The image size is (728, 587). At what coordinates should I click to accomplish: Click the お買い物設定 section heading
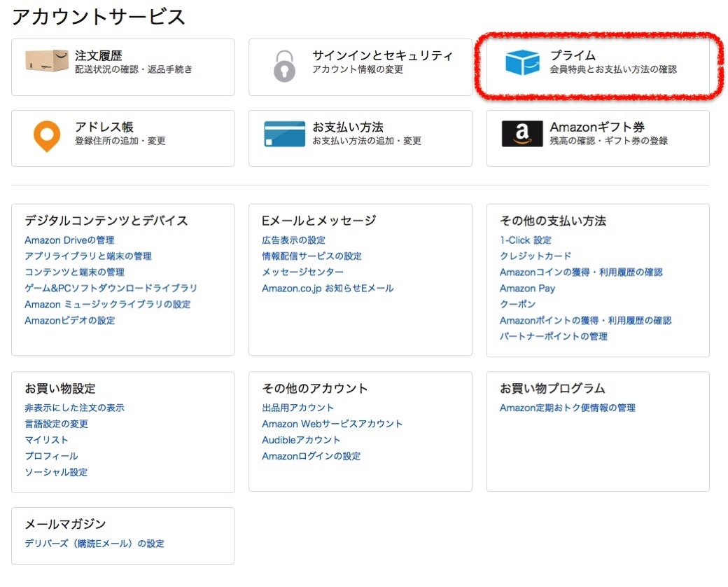click(60, 389)
